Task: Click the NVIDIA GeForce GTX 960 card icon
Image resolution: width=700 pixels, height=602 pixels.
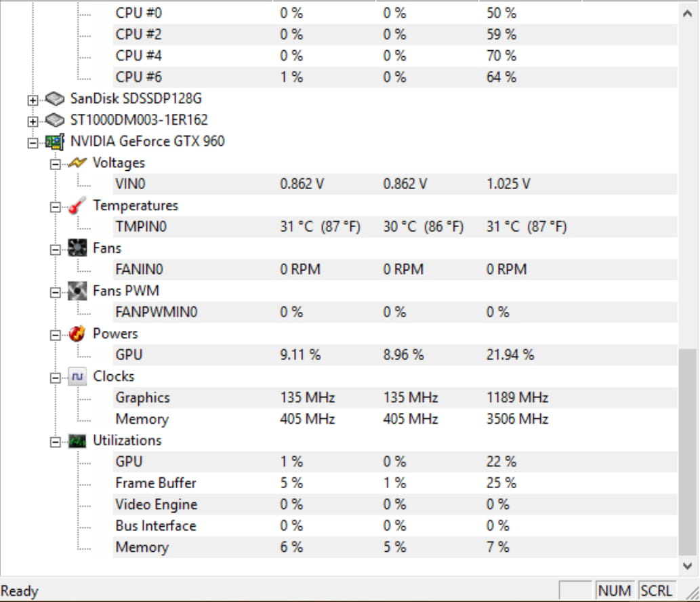Action: (55, 142)
